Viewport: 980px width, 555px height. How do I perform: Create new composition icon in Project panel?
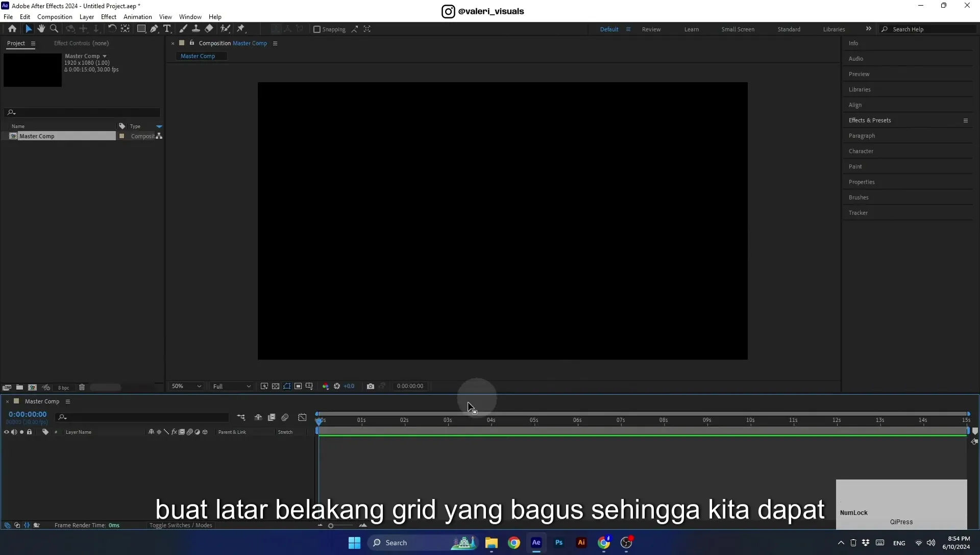pyautogui.click(x=32, y=388)
